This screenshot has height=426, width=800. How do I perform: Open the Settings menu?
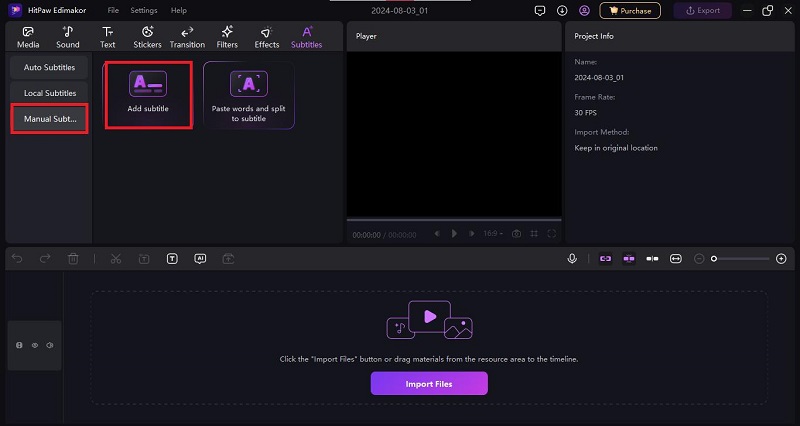[144, 10]
